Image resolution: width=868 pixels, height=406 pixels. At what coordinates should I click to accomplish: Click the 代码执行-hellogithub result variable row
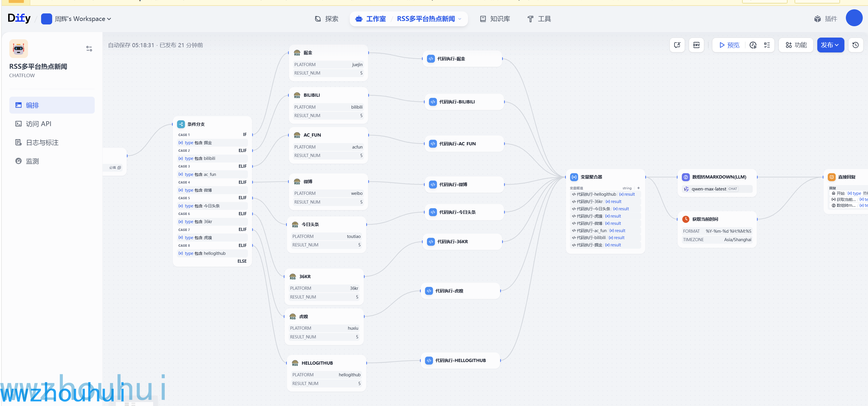click(x=605, y=194)
